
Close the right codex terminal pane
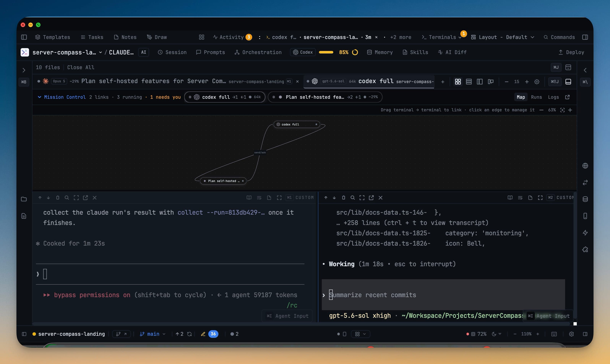380,197
